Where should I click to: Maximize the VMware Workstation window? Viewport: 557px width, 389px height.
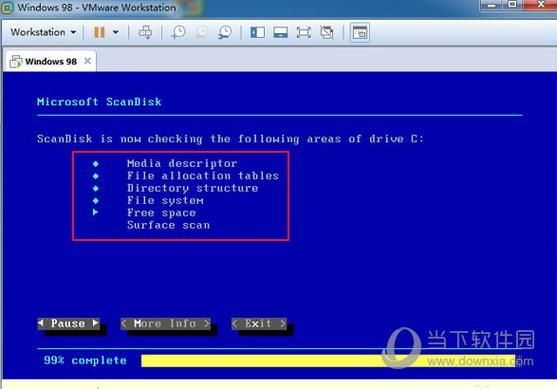point(513,5)
